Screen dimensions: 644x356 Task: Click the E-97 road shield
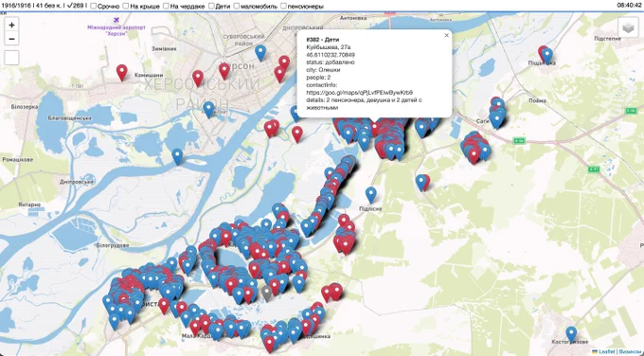594,169
